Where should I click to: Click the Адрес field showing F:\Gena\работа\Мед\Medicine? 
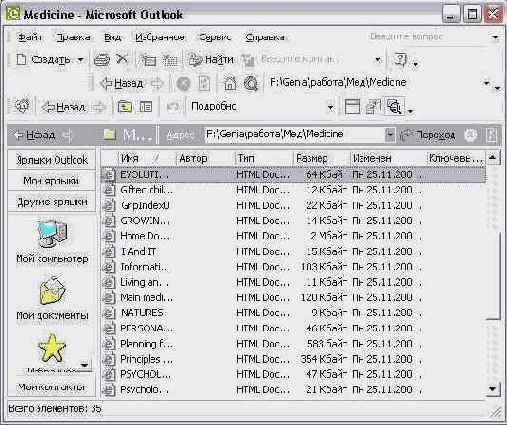tap(295, 135)
